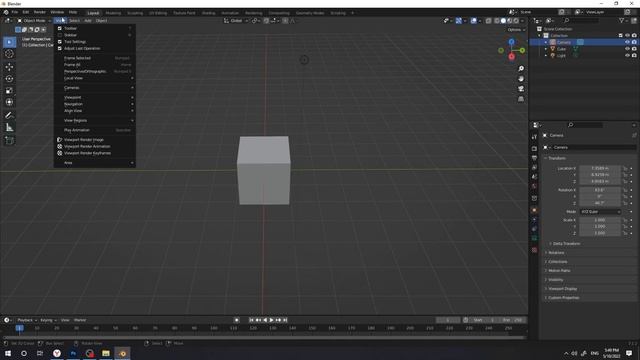
Task: Select the Transform tool
Action: pos(9,102)
